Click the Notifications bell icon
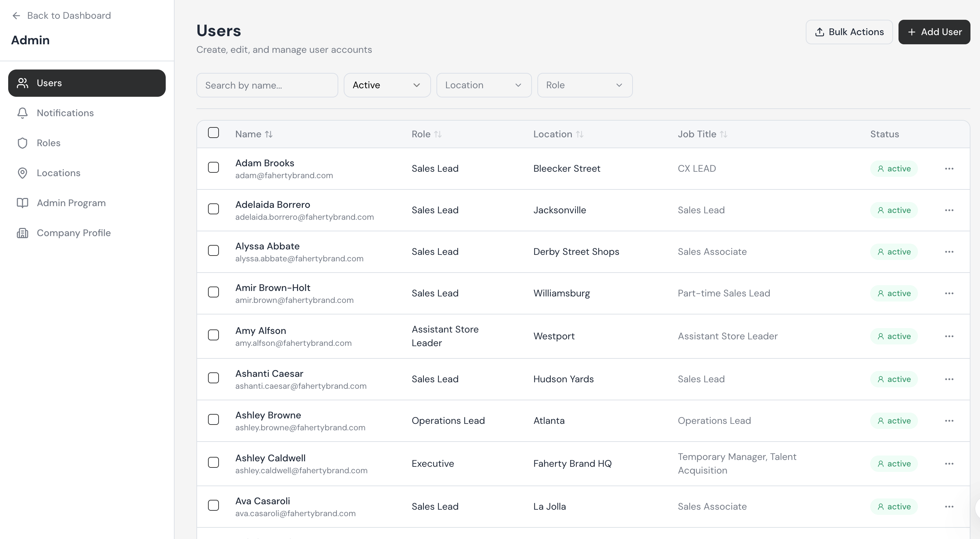Image resolution: width=980 pixels, height=539 pixels. click(x=23, y=113)
